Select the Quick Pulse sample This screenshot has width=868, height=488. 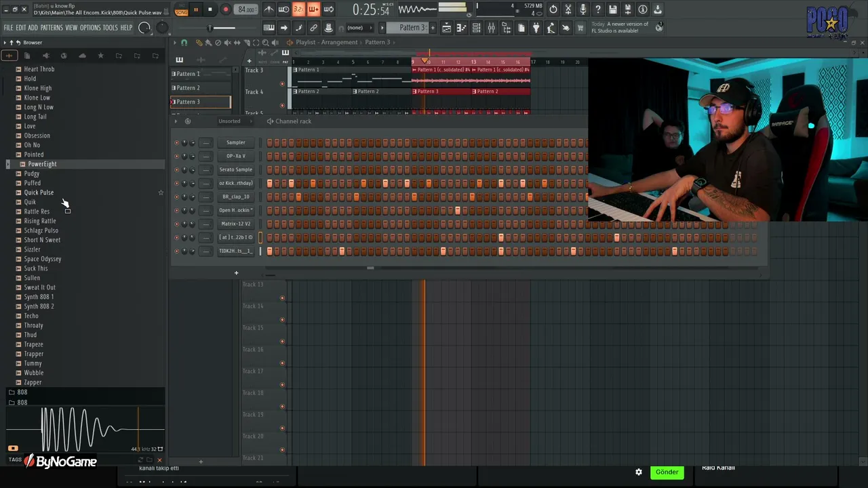click(x=39, y=192)
